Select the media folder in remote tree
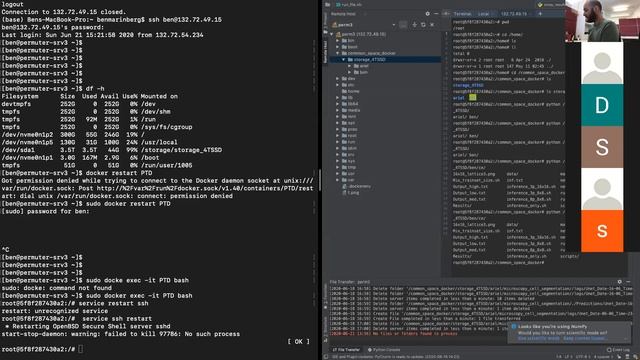640x360 pixels. click(x=354, y=110)
